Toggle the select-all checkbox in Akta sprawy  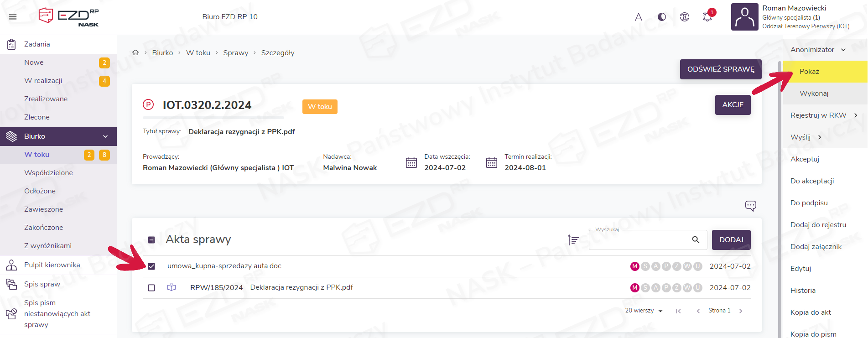[151, 240]
